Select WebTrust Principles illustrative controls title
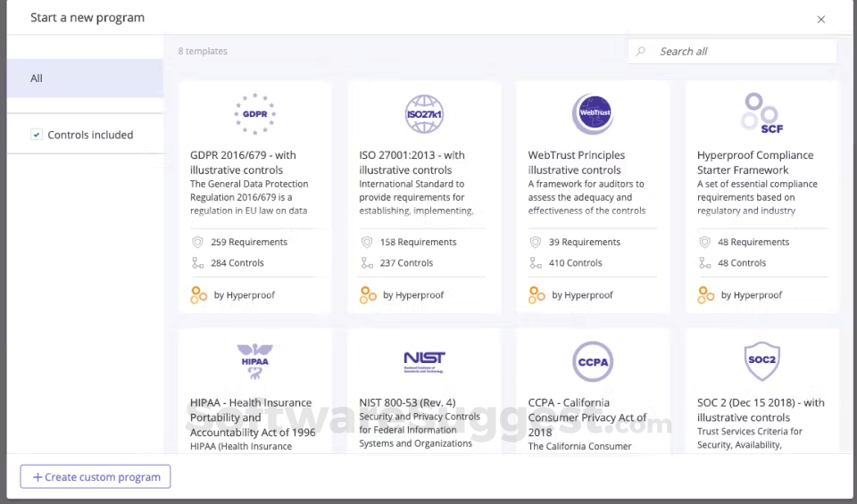This screenshot has width=857, height=504. coord(577,162)
